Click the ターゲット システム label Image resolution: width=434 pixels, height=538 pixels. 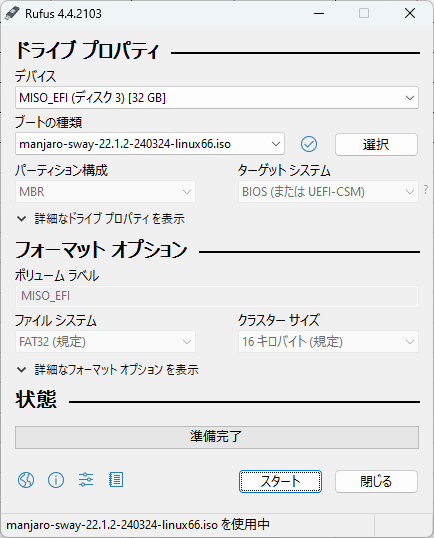pos(284,170)
